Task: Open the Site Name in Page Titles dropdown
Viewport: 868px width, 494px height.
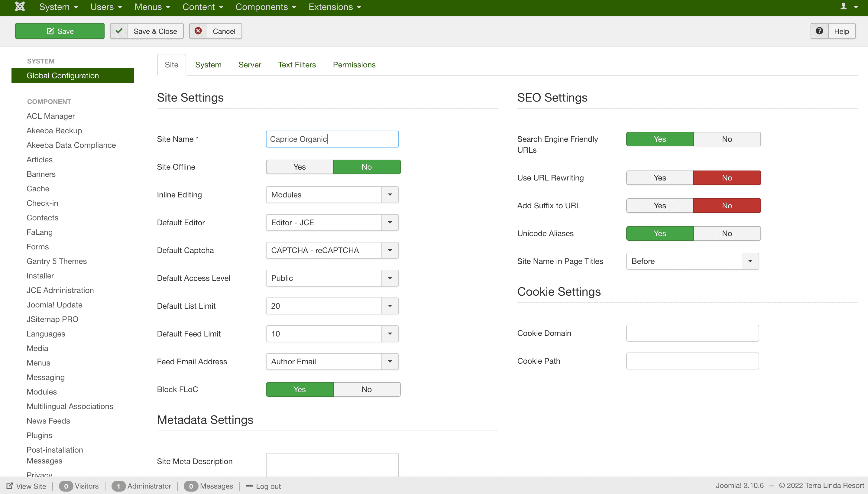Action: point(692,261)
